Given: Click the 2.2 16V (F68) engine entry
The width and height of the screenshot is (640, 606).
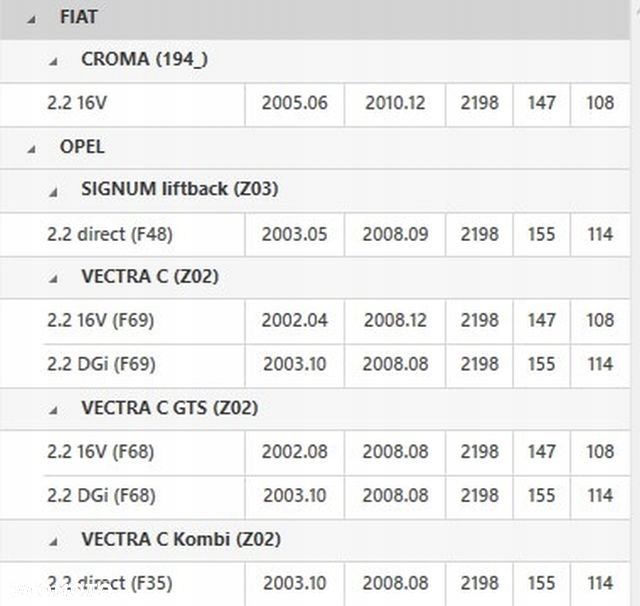Looking at the screenshot, I should (100, 452).
